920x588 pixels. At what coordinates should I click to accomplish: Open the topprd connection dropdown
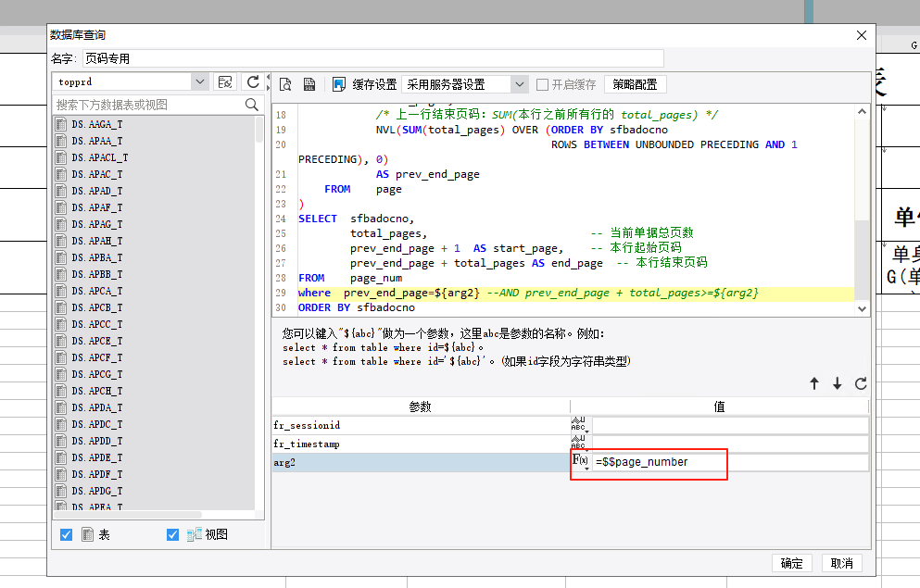click(x=199, y=82)
